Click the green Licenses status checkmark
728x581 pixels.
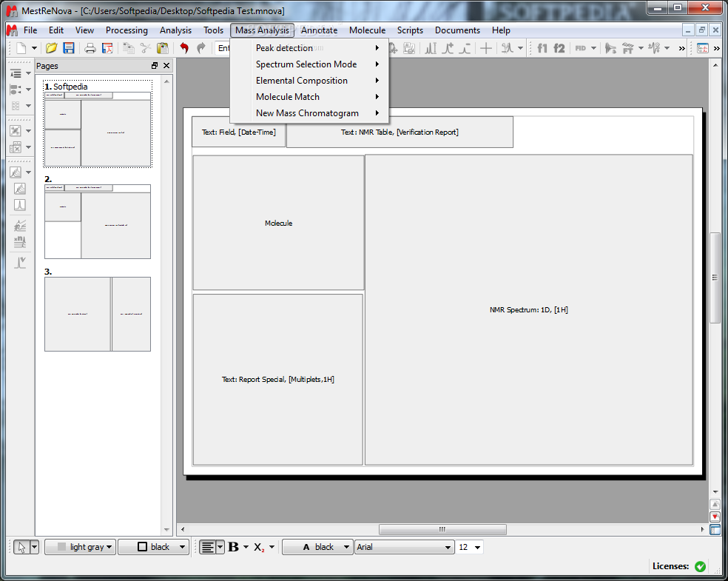(x=700, y=566)
